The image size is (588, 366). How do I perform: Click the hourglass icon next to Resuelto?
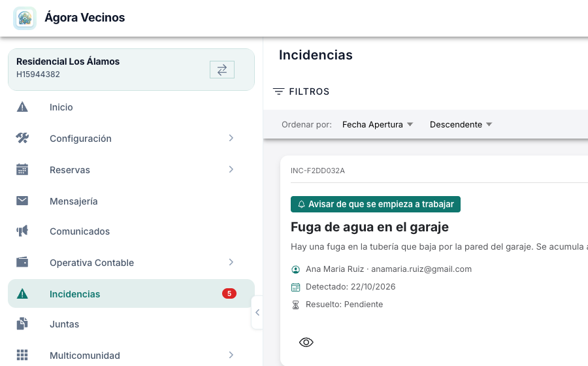pyautogui.click(x=295, y=305)
